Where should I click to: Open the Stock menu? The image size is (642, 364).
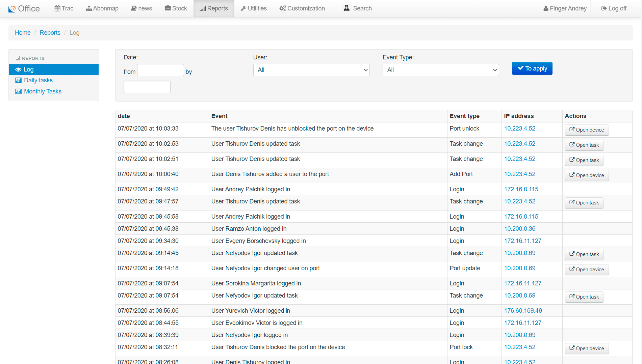coord(176,8)
